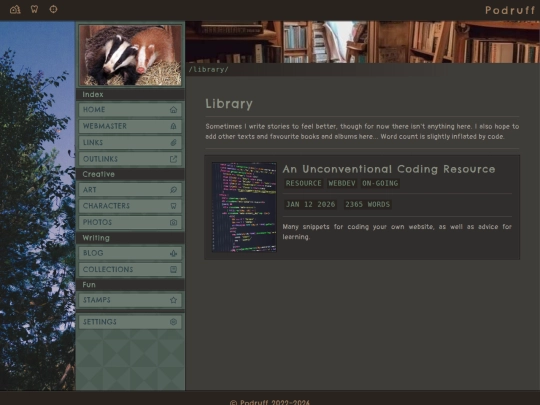
Task: Navigate to OUTLINKS
Action: point(130,159)
